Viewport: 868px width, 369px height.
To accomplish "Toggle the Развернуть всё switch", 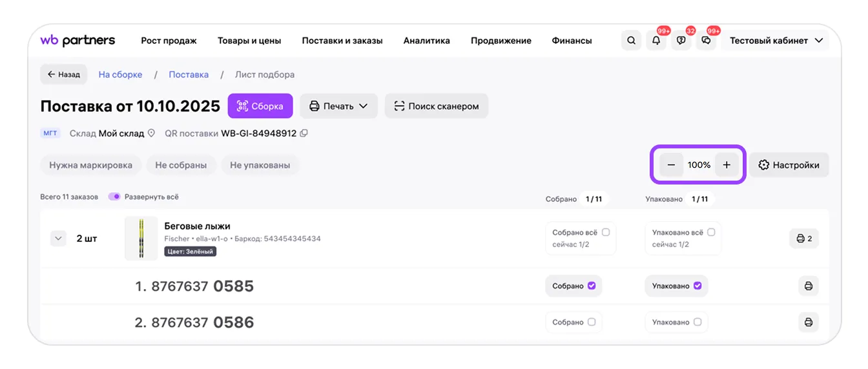I will coord(114,197).
